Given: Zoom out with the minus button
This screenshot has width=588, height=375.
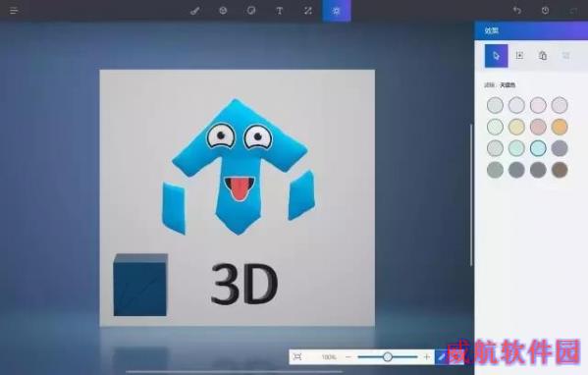Looking at the screenshot, I should [348, 357].
